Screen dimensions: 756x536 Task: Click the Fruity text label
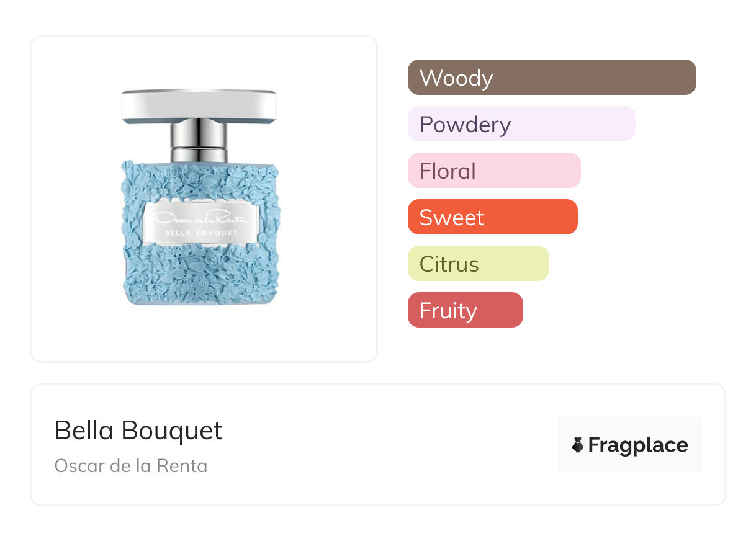[x=448, y=311]
